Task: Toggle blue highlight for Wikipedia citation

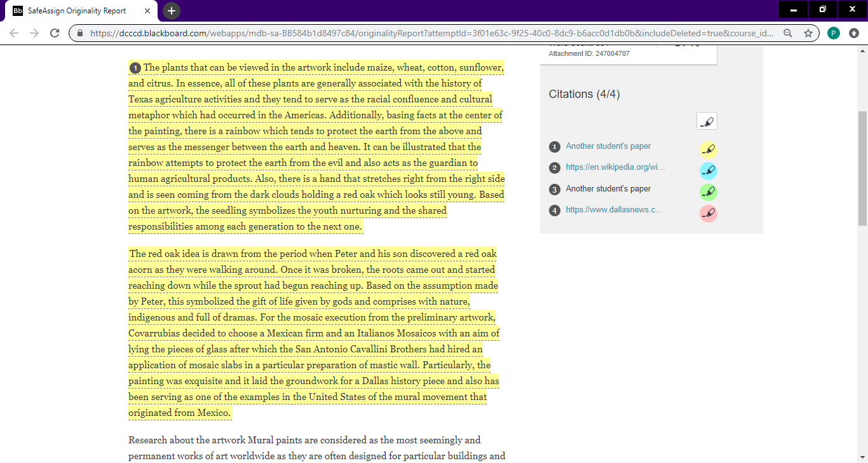Action: [709, 170]
